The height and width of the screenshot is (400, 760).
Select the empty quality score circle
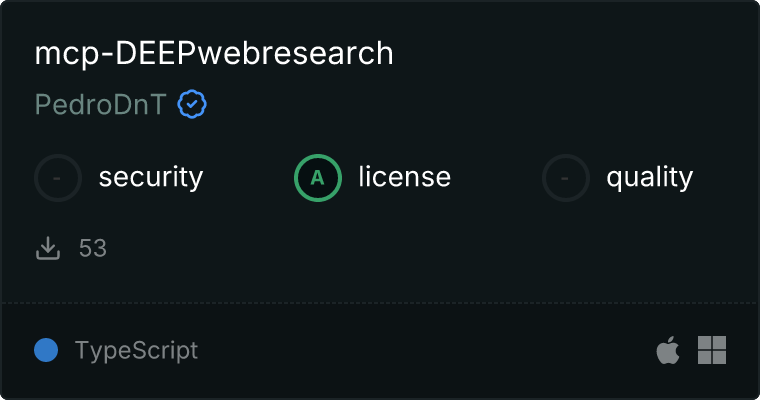(566, 178)
